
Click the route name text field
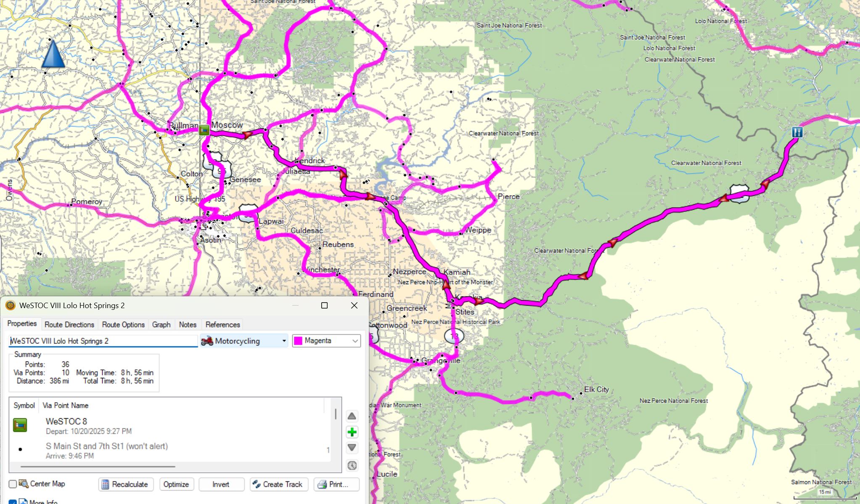103,341
